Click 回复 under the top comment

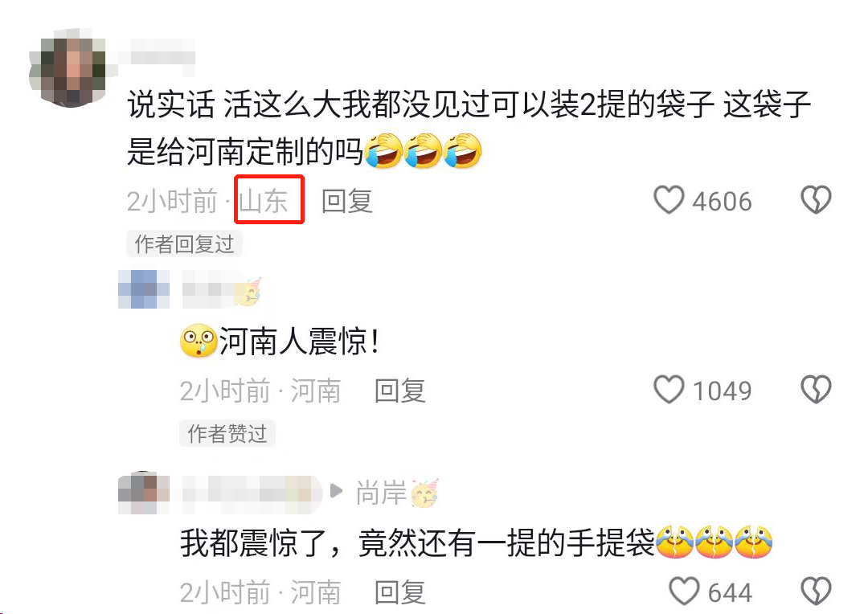[347, 201]
